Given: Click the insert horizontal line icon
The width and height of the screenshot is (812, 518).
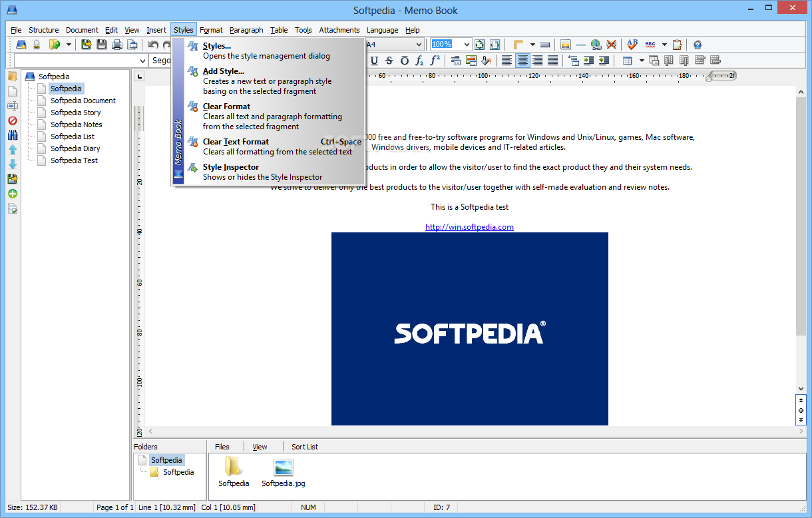Looking at the screenshot, I should coord(581,45).
